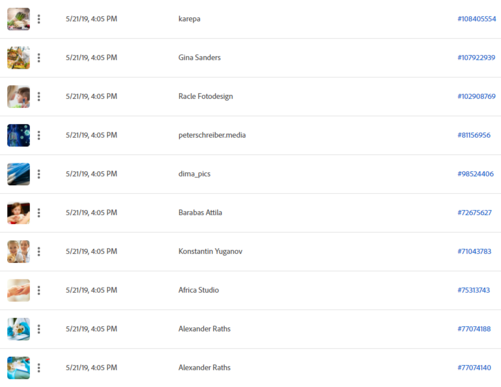Follow the #107922939 asset link
Screen dimensions: 501x387
coord(476,57)
